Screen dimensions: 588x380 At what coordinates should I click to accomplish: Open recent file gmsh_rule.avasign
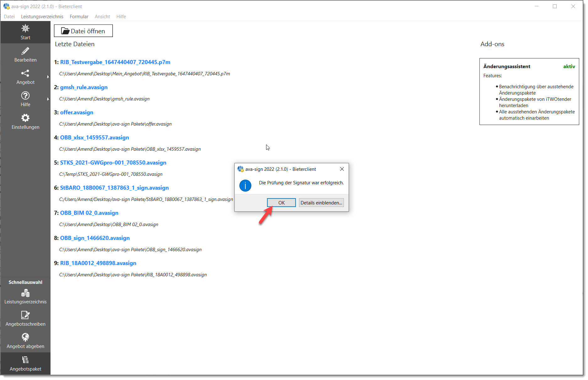84,87
